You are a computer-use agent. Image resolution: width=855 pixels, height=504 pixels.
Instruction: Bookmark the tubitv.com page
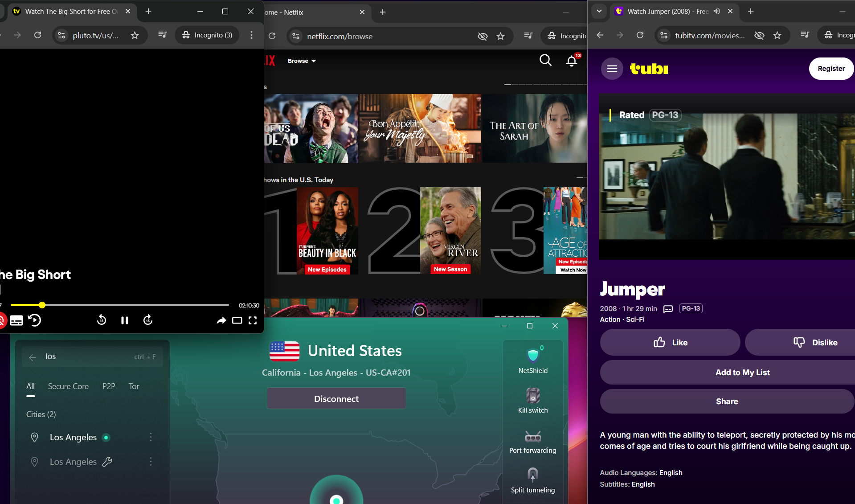[x=777, y=35]
